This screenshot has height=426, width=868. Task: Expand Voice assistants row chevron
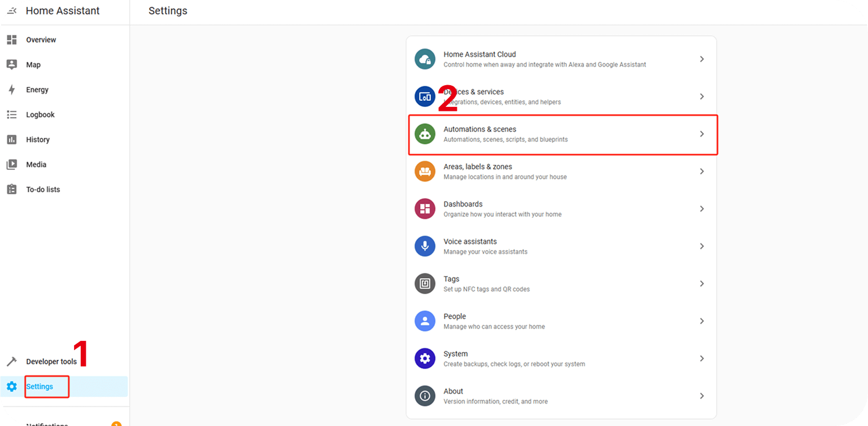point(702,246)
